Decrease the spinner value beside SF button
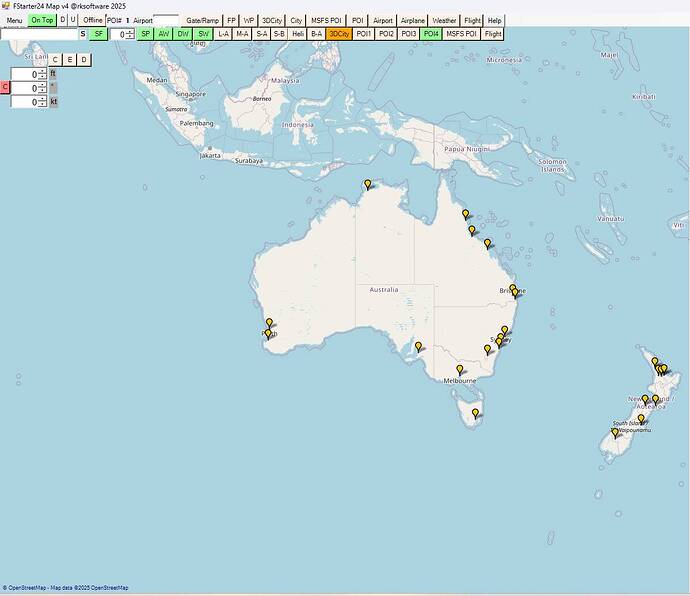Viewport: 690px width, 596px height. (x=130, y=37)
